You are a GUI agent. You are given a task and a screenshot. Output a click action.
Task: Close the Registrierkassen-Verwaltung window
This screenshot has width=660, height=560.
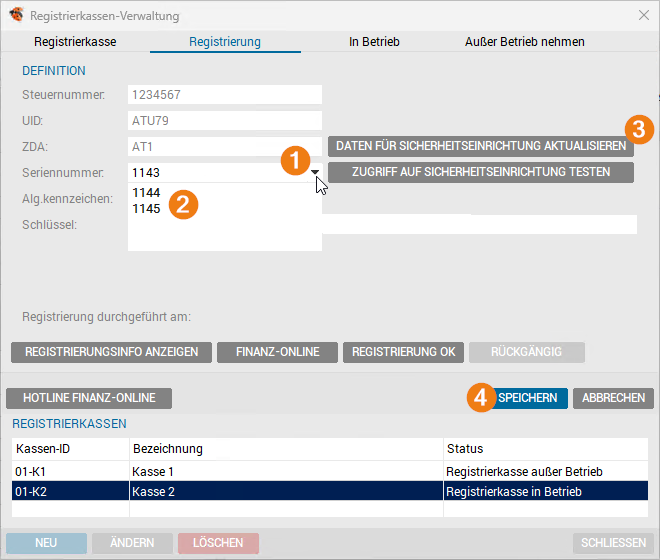coord(643,14)
